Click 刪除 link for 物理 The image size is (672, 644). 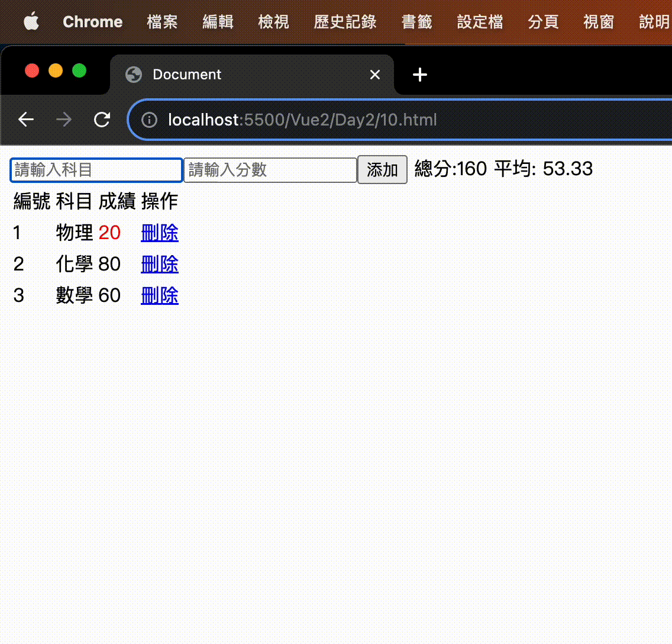tap(159, 233)
